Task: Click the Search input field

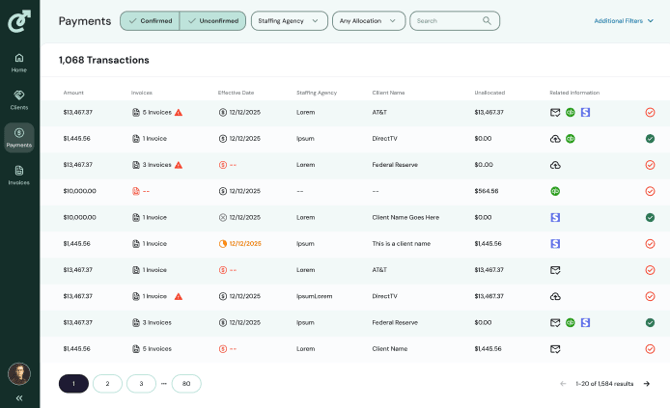Action: (447, 21)
